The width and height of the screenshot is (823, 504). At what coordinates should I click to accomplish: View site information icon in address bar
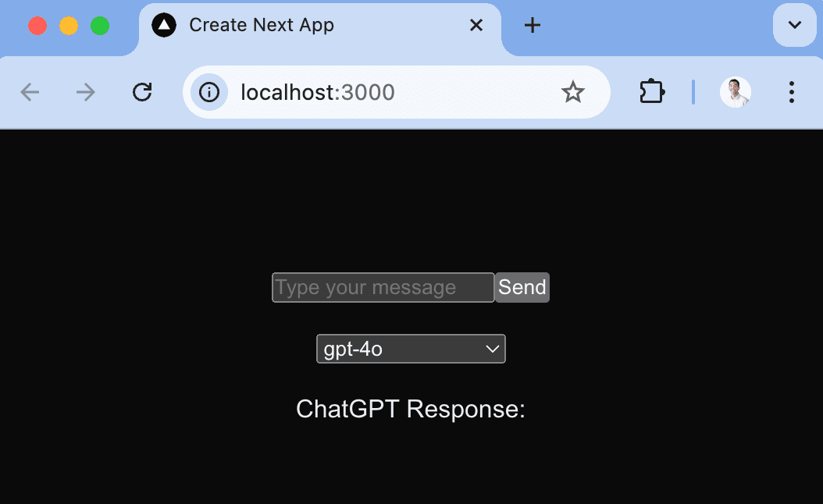(209, 92)
